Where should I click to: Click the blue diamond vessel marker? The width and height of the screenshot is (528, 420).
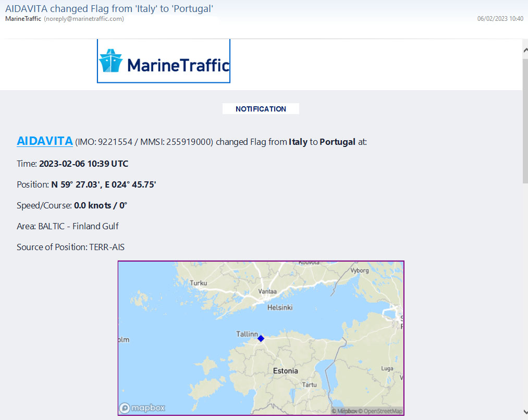[x=261, y=339]
